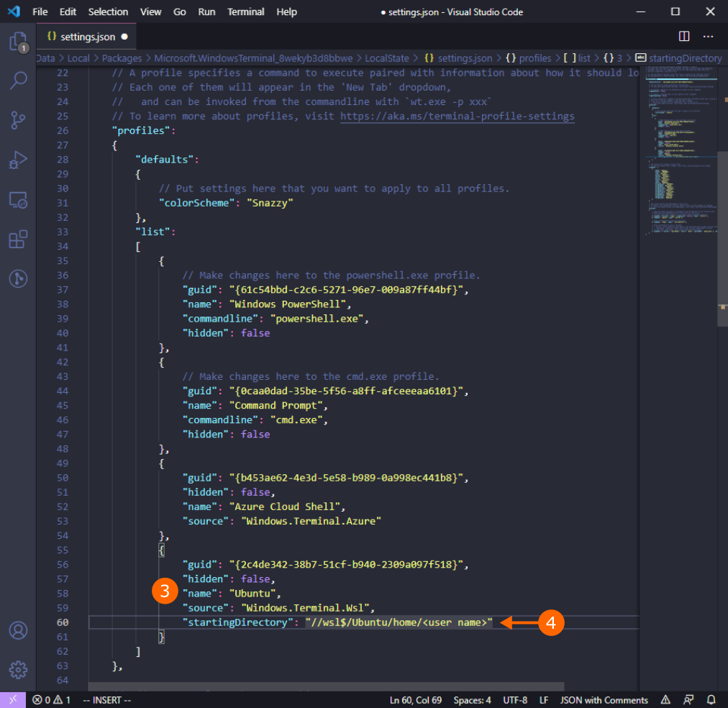Click the notifications bell icon

(x=711, y=699)
